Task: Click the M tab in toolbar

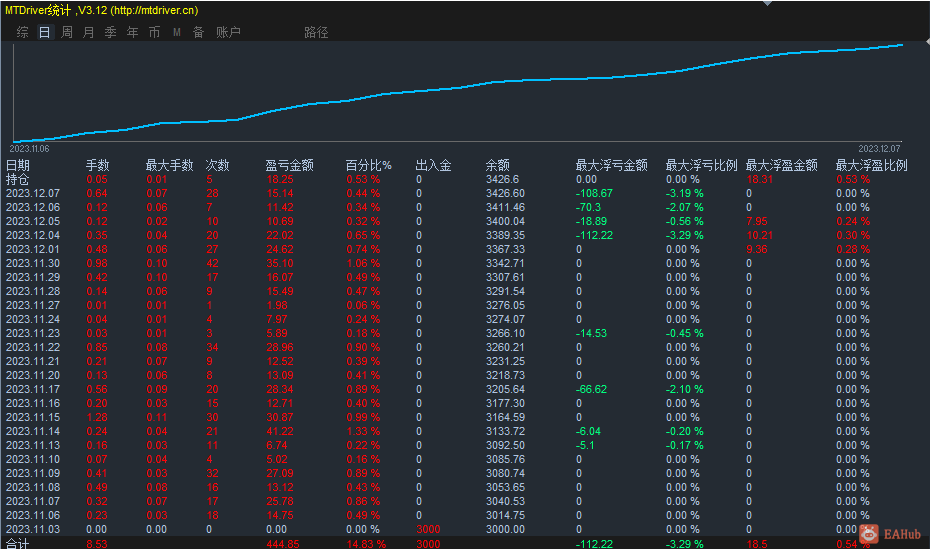Action: (x=176, y=32)
